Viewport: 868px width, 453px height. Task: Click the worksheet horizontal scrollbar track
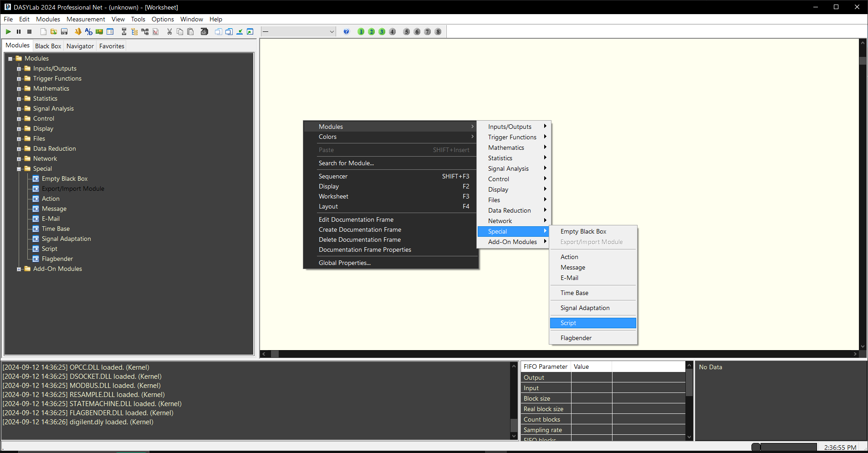pyautogui.click(x=546, y=354)
